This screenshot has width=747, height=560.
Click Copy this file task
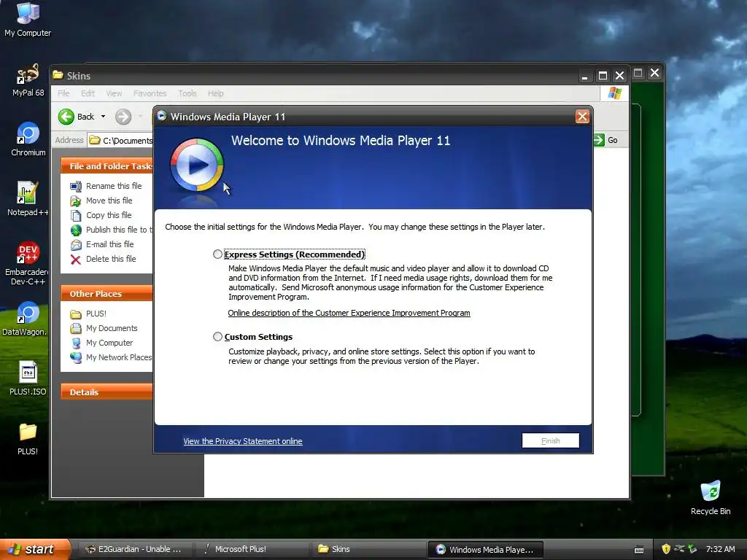coord(109,215)
